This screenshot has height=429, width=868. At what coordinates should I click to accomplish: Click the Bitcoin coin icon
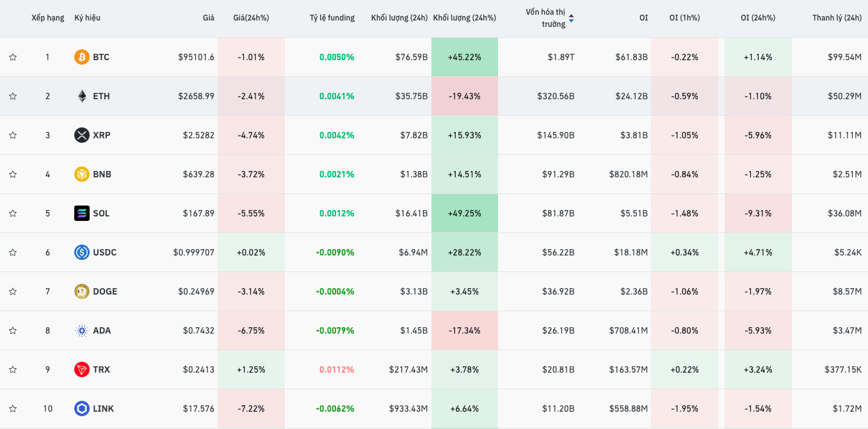(x=82, y=57)
